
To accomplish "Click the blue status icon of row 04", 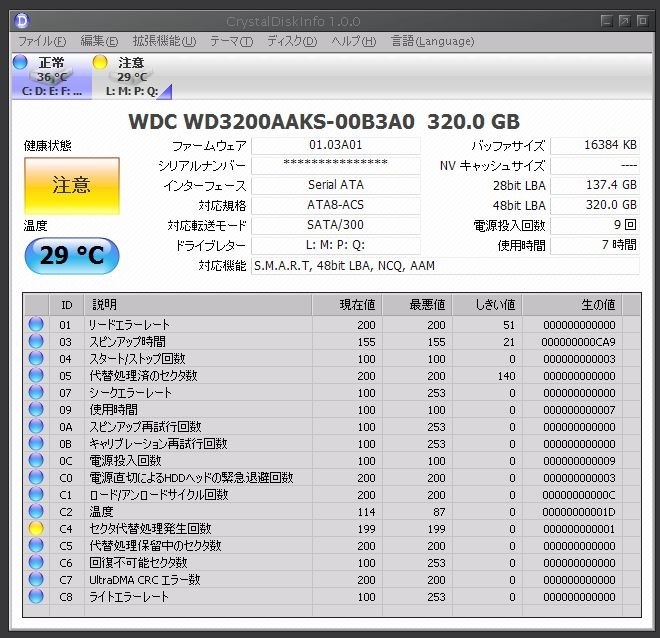I will tap(36, 359).
